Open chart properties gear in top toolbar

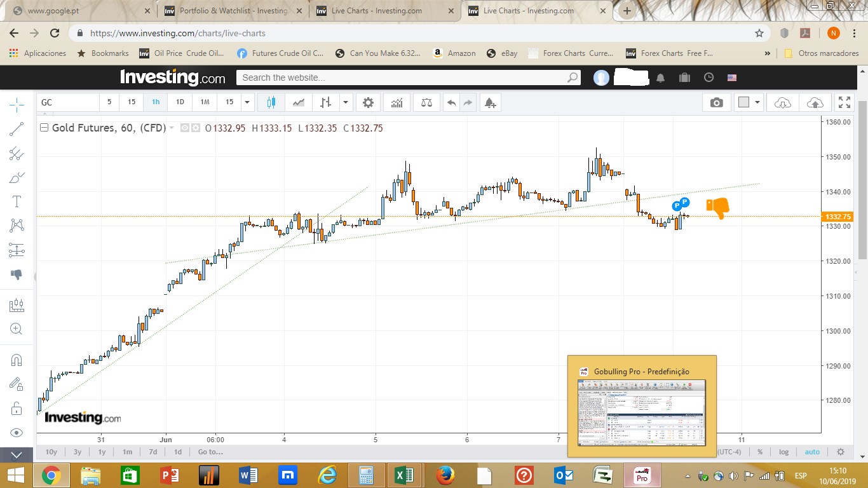368,102
